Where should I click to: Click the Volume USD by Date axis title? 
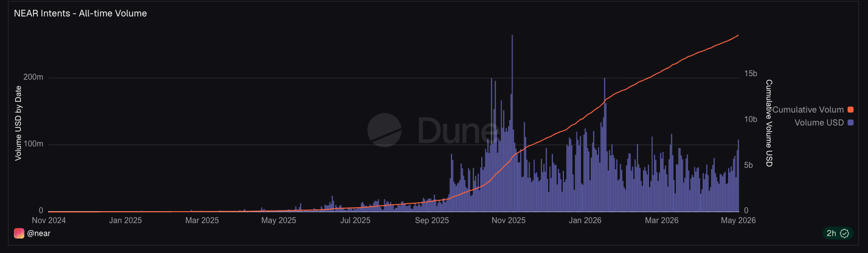[18, 123]
